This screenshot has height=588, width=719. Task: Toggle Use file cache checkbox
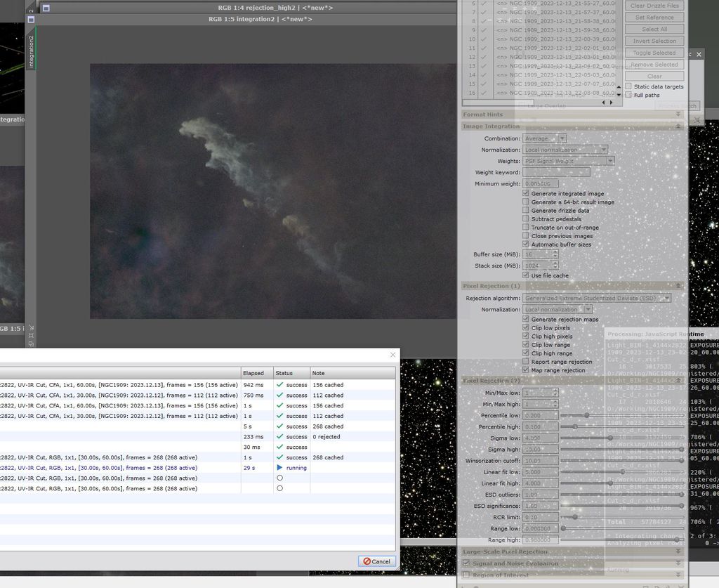[x=525, y=275]
